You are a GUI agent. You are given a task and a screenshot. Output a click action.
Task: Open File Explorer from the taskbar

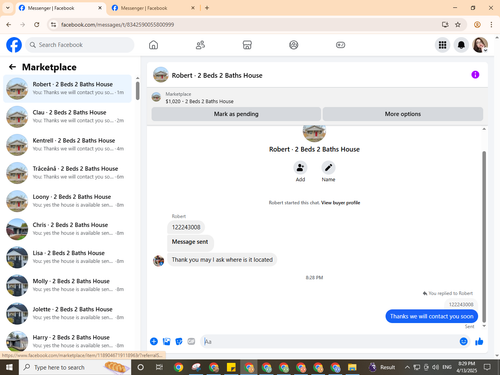[x=352, y=367]
